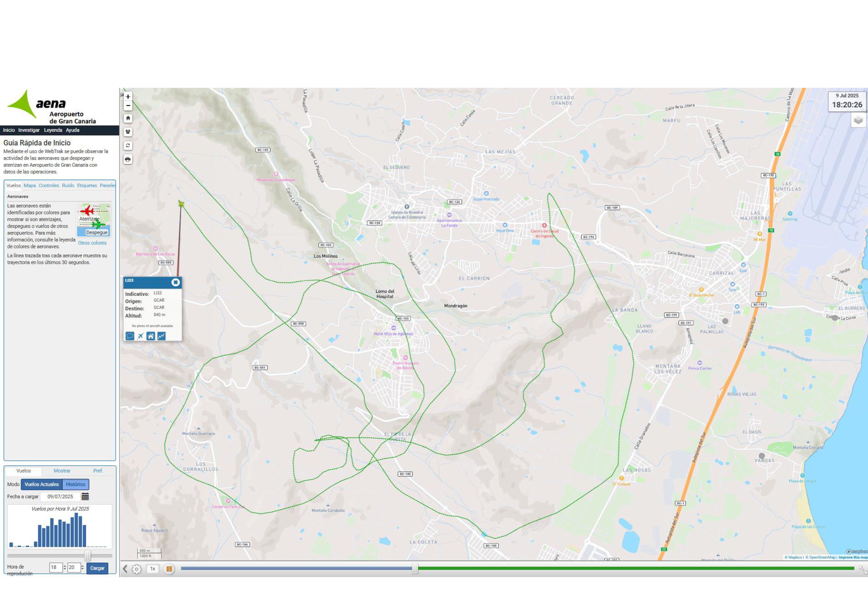
Task: Click the hour stepper arrows next to 18
Action: [65, 567]
